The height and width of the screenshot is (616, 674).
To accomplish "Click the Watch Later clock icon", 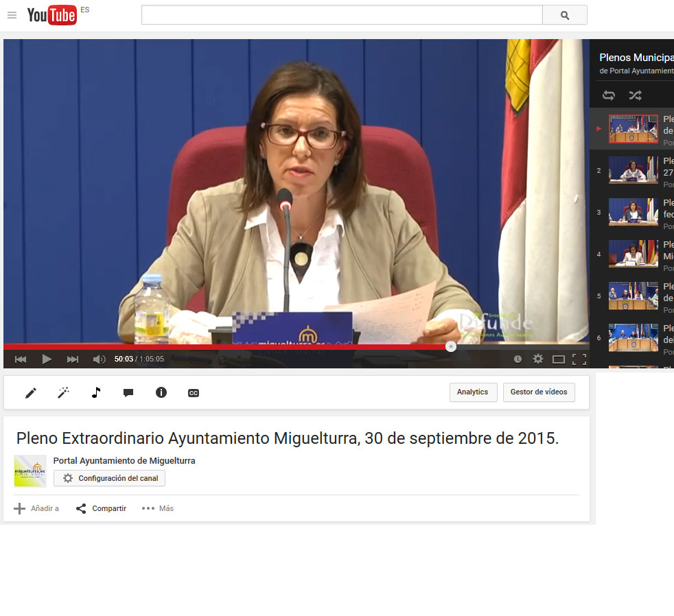I will [x=518, y=359].
